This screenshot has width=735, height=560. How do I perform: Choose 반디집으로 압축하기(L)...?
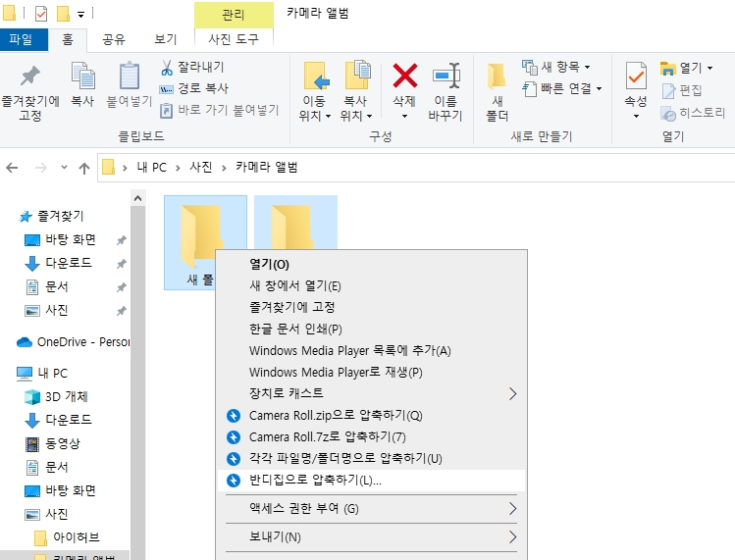click(x=371, y=481)
